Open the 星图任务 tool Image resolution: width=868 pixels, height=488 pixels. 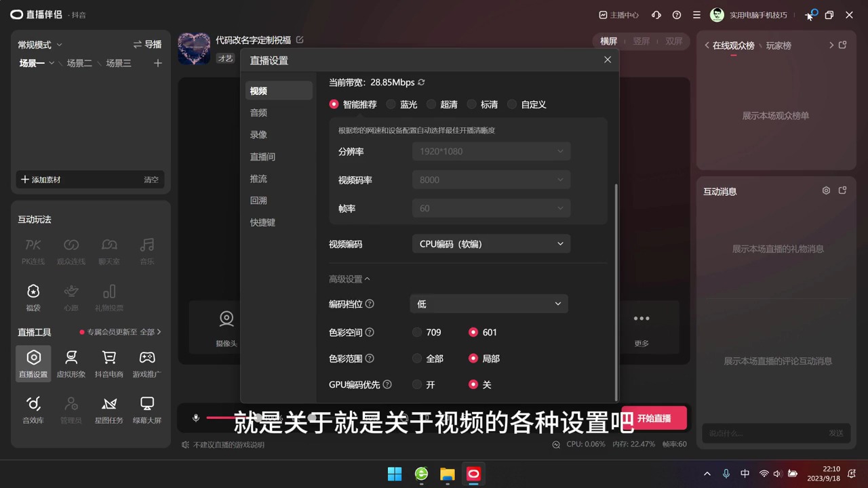[109, 409]
